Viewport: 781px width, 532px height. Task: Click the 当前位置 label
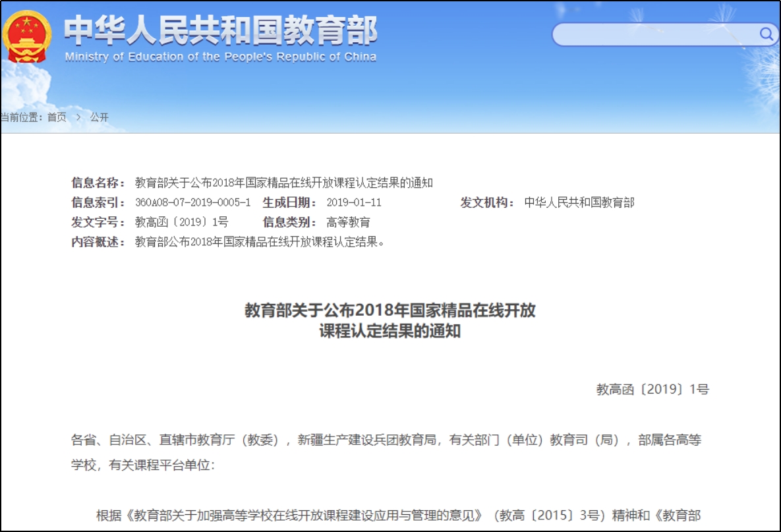pyautogui.click(x=20, y=117)
